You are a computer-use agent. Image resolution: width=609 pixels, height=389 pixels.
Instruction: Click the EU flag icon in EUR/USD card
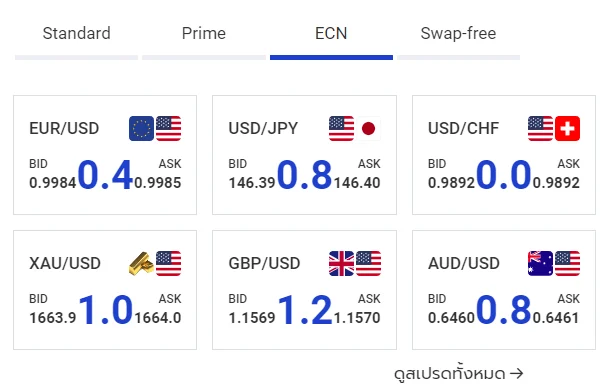[141, 129]
